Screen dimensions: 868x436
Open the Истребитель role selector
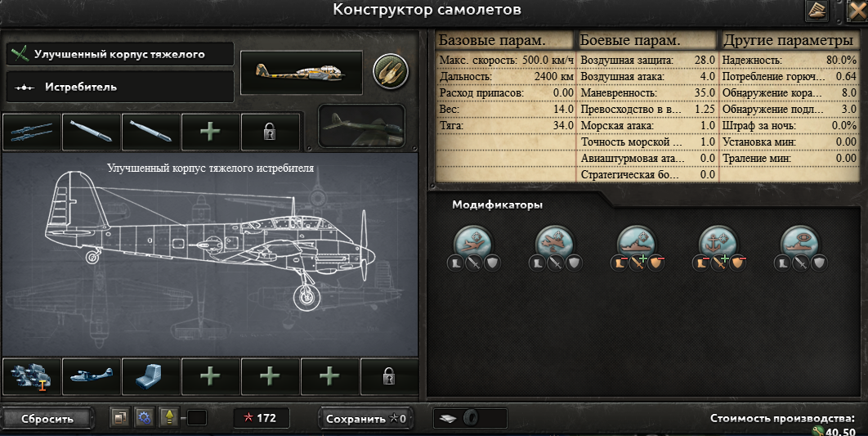click(120, 87)
